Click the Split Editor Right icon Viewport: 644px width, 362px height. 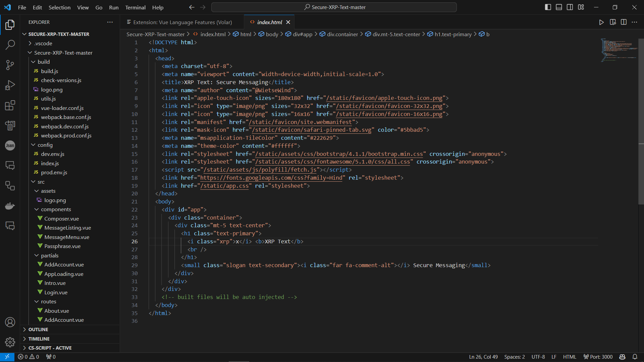(624, 22)
